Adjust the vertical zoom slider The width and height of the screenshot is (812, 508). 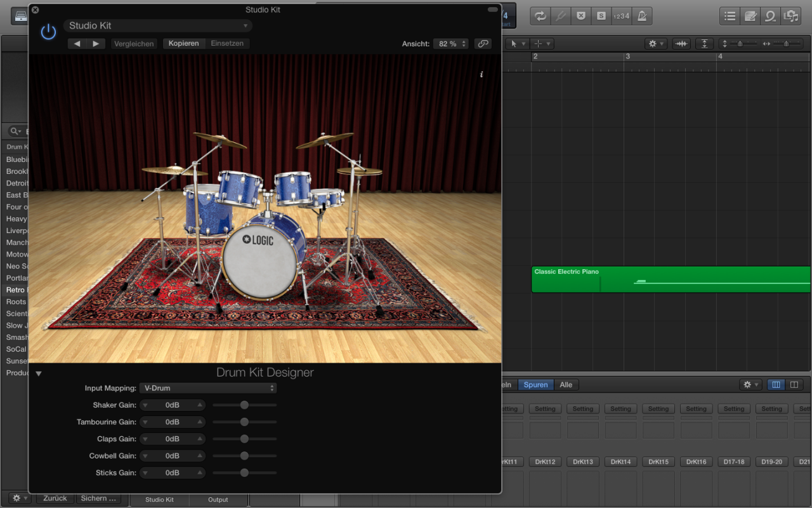[740, 44]
